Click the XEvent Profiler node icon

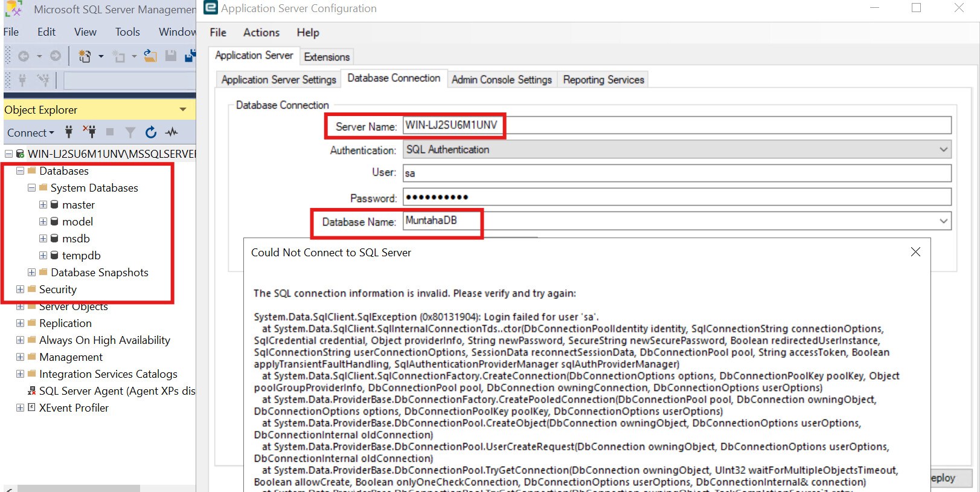[31, 408]
